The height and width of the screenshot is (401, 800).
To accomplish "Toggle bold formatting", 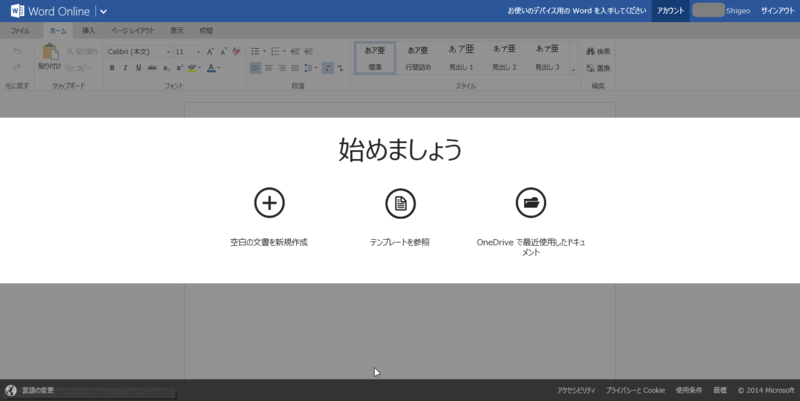I will click(x=112, y=68).
